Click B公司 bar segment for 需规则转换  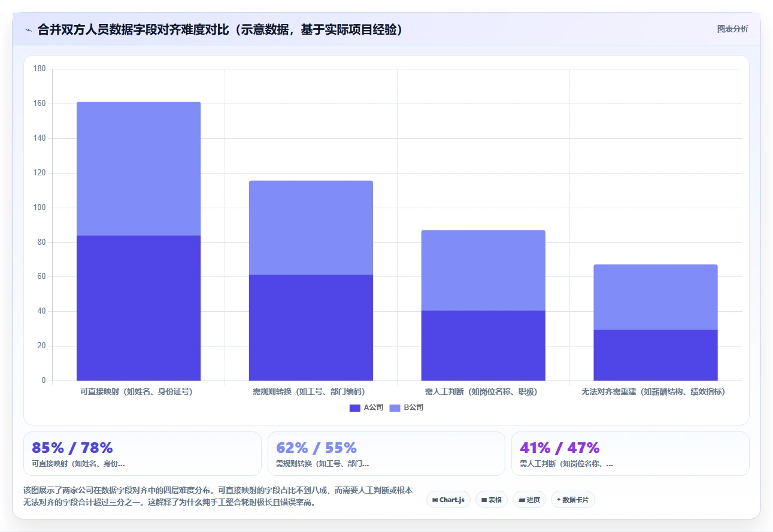coord(311,227)
